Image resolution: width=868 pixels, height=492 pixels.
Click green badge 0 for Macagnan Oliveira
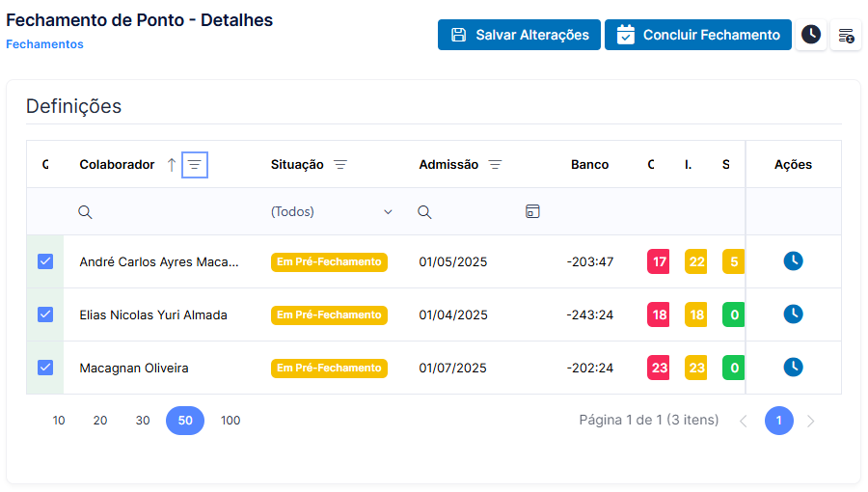[x=734, y=368]
